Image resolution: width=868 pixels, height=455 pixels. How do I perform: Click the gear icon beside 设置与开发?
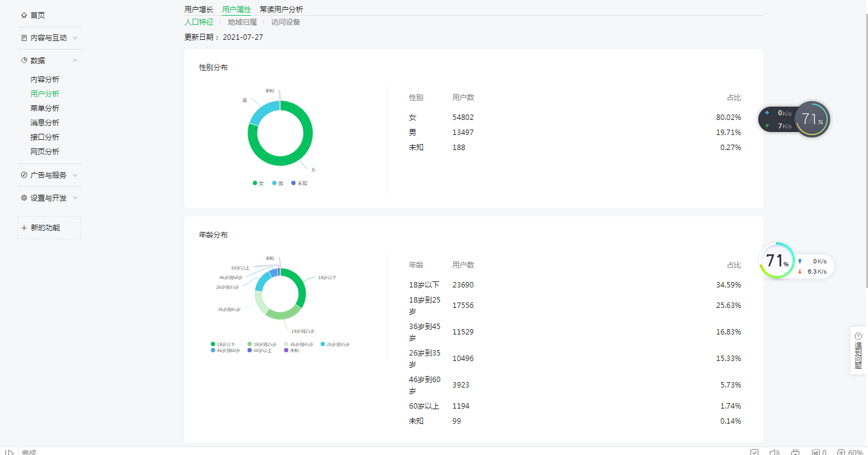click(x=24, y=198)
